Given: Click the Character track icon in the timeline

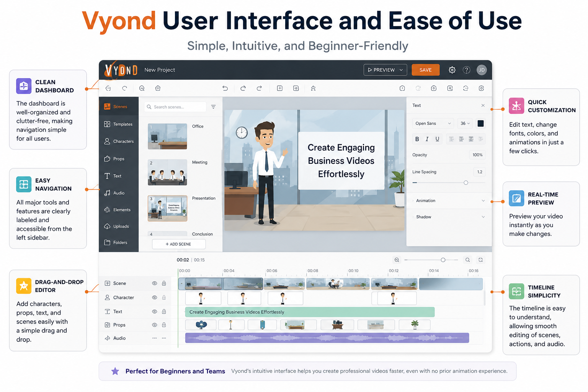Looking at the screenshot, I should point(108,297).
